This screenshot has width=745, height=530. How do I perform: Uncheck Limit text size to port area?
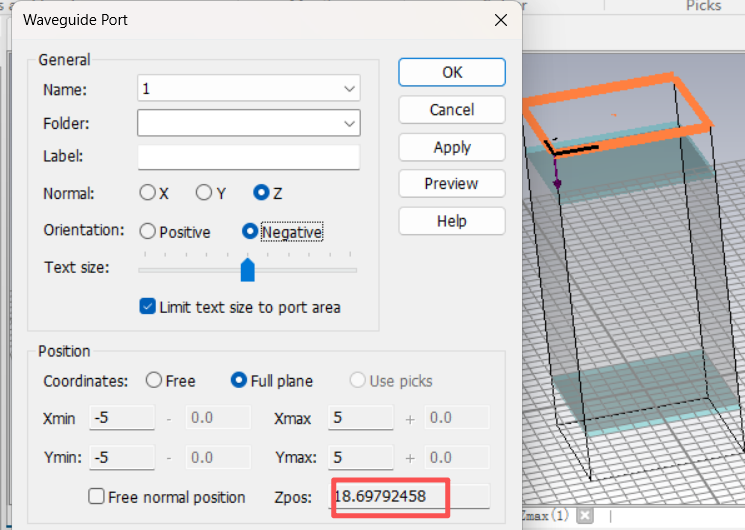point(147,307)
